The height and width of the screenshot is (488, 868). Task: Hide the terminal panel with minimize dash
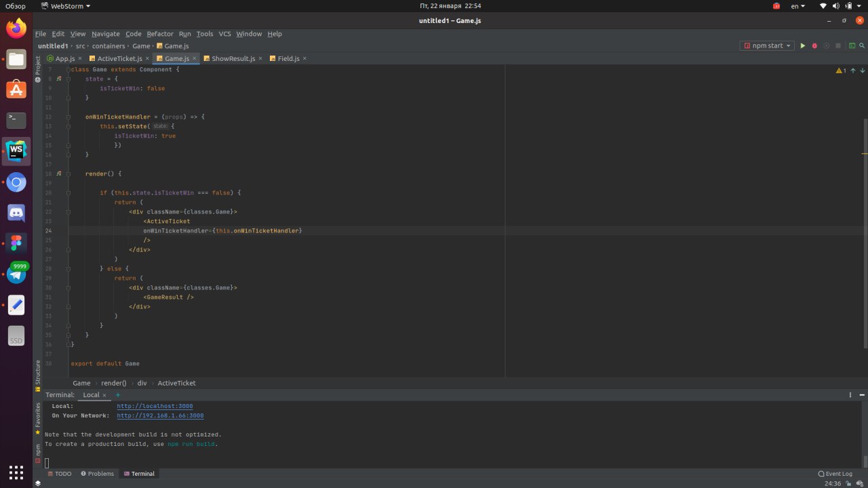(x=862, y=394)
